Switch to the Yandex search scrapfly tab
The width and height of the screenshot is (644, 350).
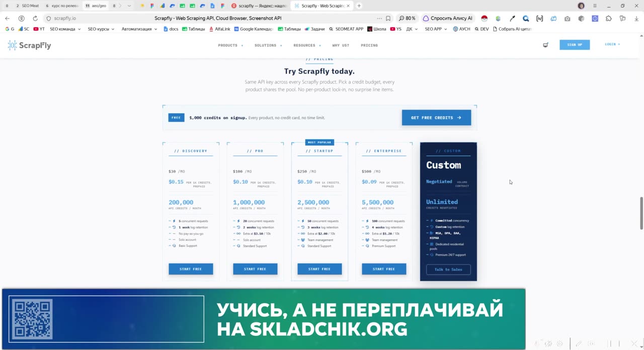[260, 6]
